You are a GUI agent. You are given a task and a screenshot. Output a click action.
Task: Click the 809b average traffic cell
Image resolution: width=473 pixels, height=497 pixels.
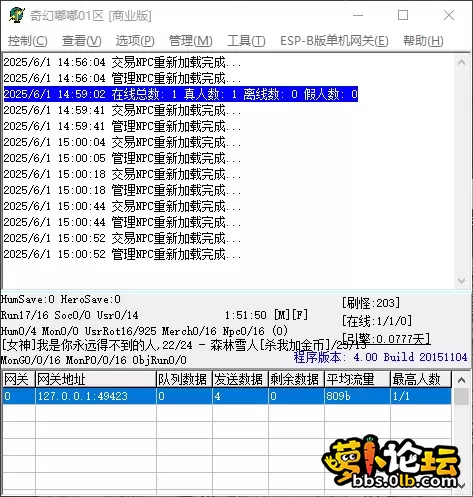tap(357, 396)
